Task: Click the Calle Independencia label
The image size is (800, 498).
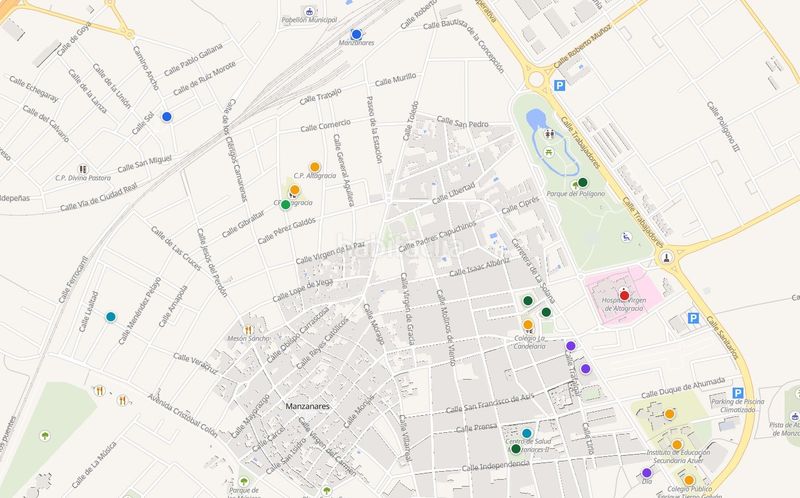Action: click(x=495, y=465)
